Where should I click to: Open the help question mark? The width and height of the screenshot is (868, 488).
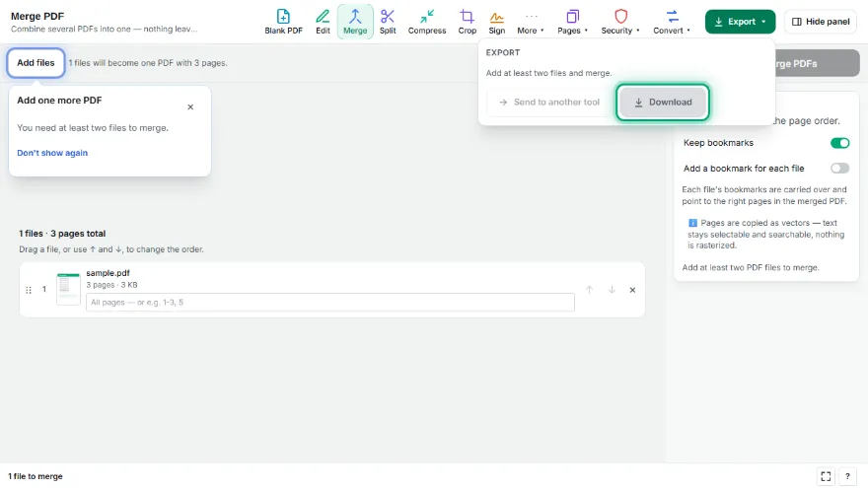tap(847, 476)
